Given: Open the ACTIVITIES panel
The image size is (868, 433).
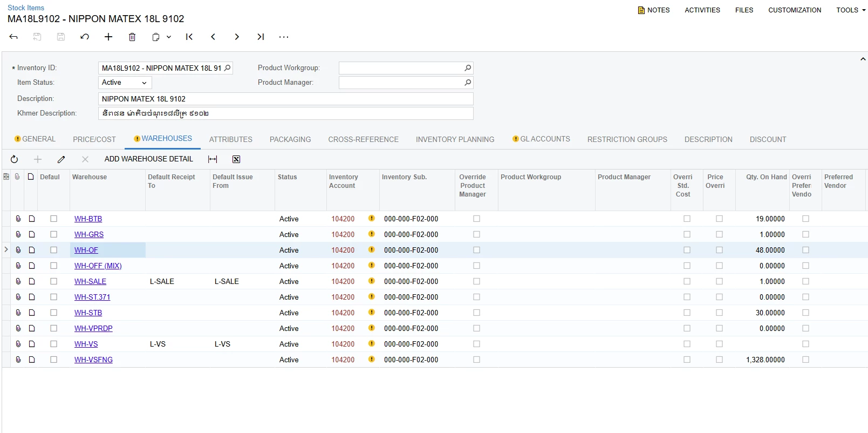Looking at the screenshot, I should [x=702, y=10].
